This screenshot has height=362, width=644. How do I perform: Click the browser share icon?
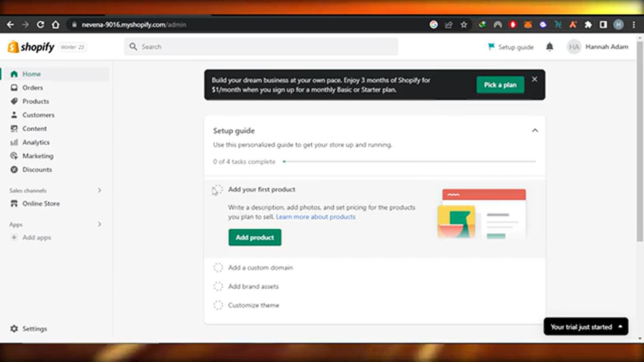(x=449, y=24)
